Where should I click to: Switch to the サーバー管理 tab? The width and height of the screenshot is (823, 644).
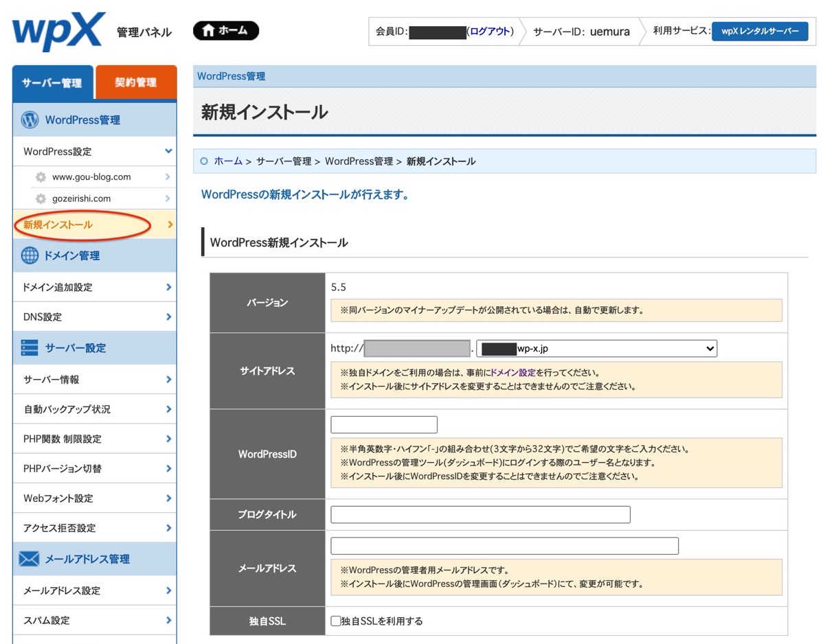point(52,82)
